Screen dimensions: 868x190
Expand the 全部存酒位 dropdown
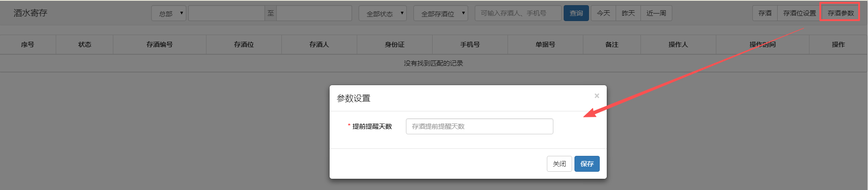(x=441, y=14)
